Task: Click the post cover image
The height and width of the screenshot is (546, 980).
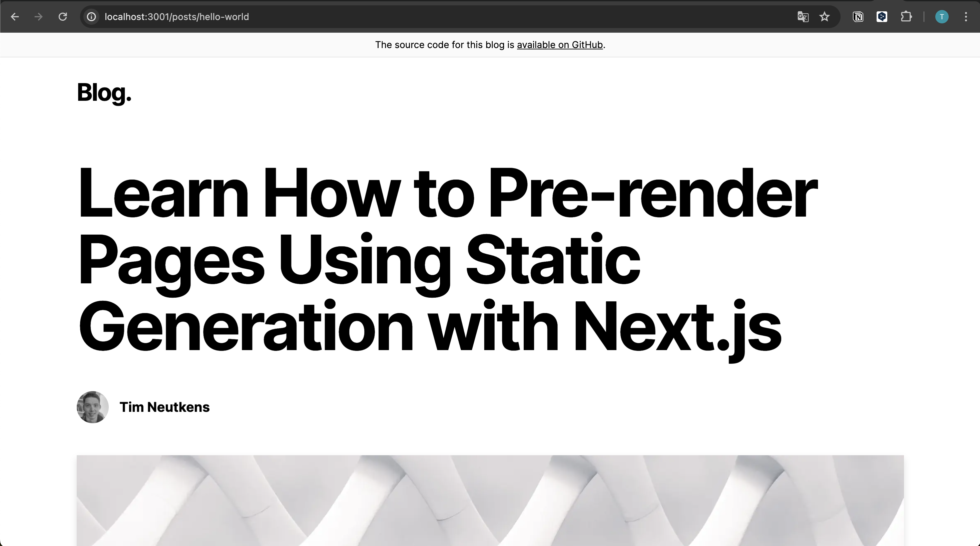Action: pyautogui.click(x=490, y=500)
